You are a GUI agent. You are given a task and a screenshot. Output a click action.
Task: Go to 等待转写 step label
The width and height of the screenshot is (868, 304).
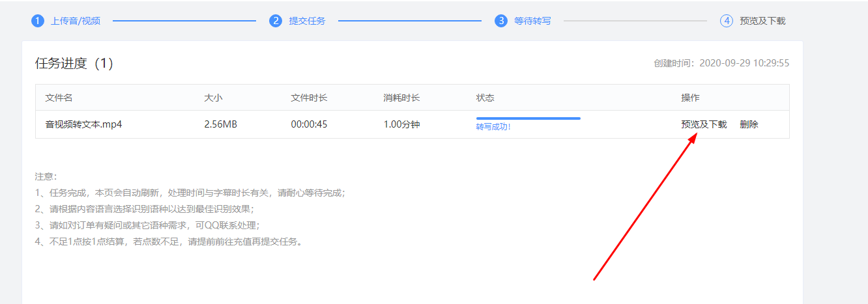tap(532, 21)
